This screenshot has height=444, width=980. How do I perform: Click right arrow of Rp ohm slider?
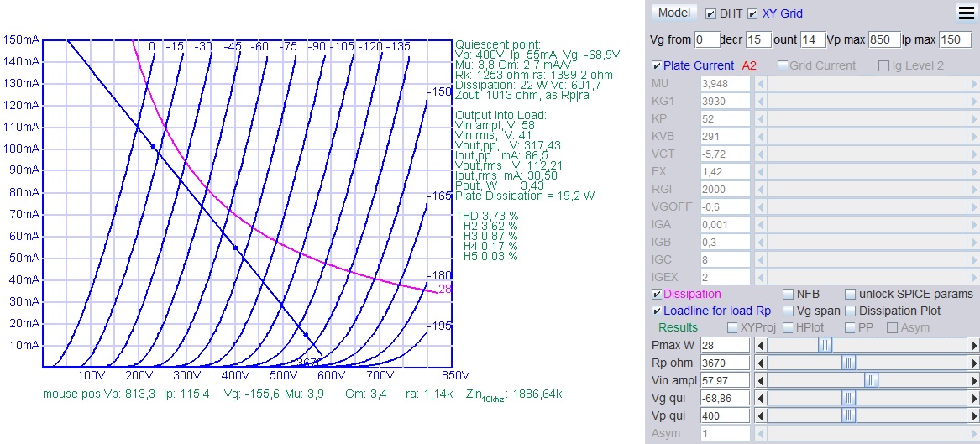[x=974, y=363]
